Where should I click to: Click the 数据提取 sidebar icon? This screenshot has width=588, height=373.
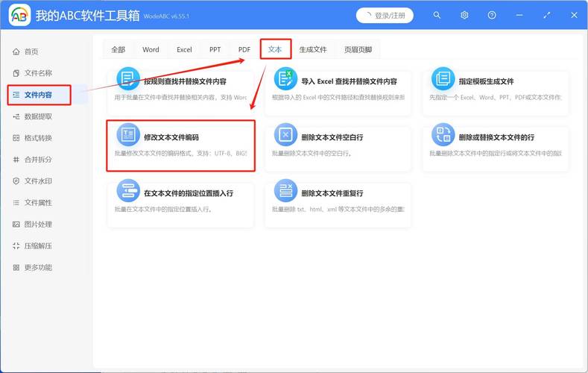pyautogui.click(x=16, y=116)
